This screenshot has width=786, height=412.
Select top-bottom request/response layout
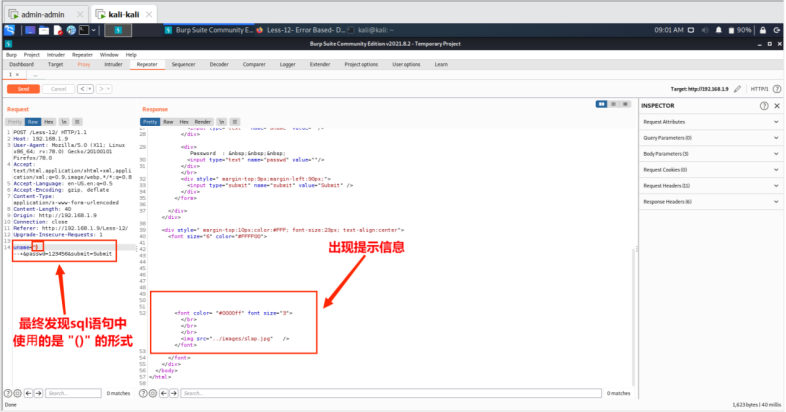tap(613, 104)
